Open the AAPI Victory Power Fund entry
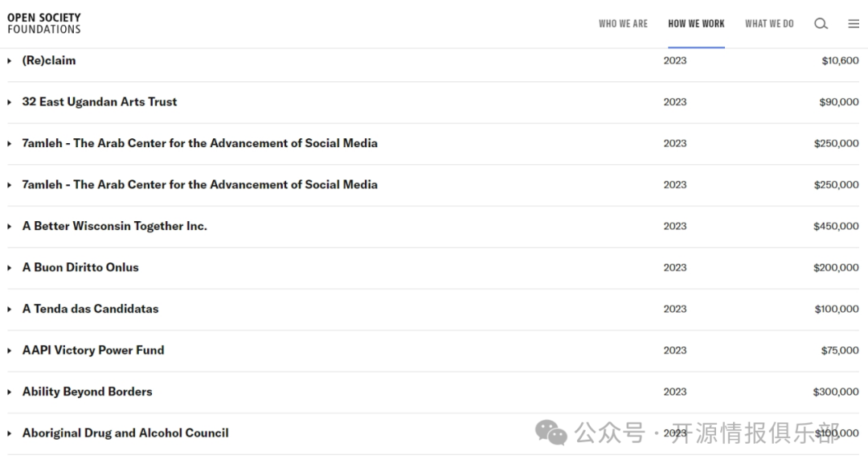Viewport: 868px width, 468px height. (93, 351)
